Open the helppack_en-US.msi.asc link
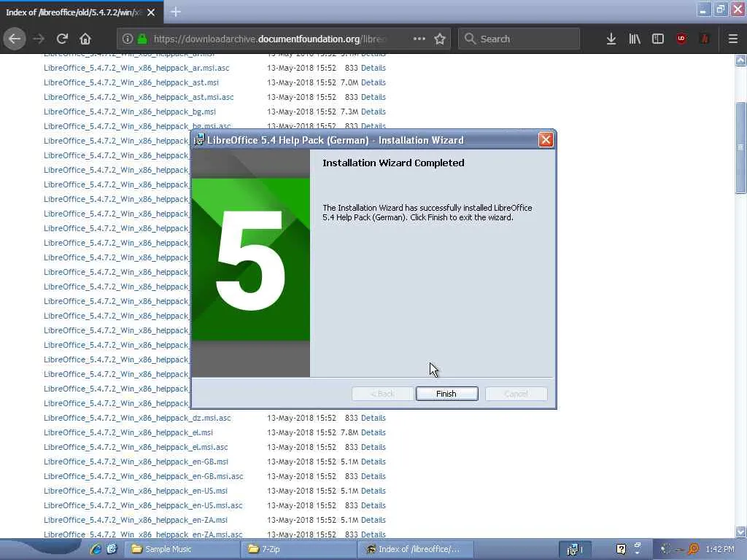Viewport: 747px width, 560px height. [143, 506]
